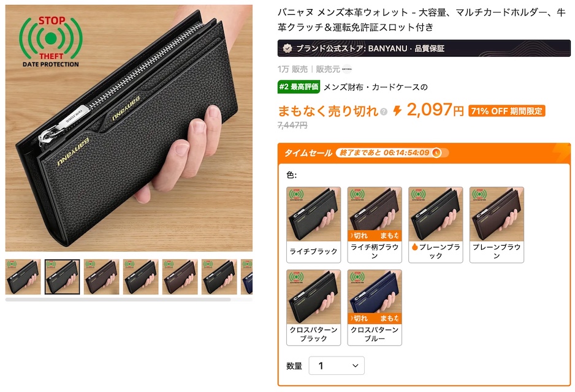Click the 71% OFF 期間限定 badge
Image resolution: width=575 pixels, height=392 pixels.
pyautogui.click(x=507, y=111)
